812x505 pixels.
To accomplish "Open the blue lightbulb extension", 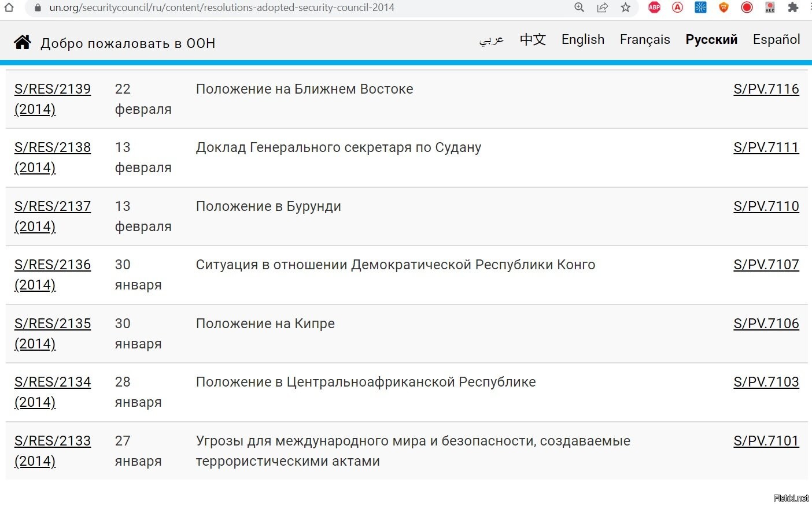I will click(700, 8).
